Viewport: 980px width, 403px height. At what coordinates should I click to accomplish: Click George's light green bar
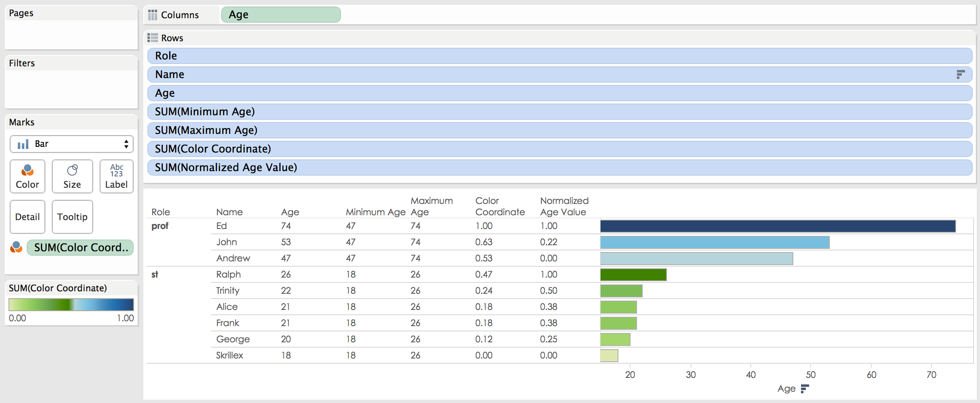(615, 339)
